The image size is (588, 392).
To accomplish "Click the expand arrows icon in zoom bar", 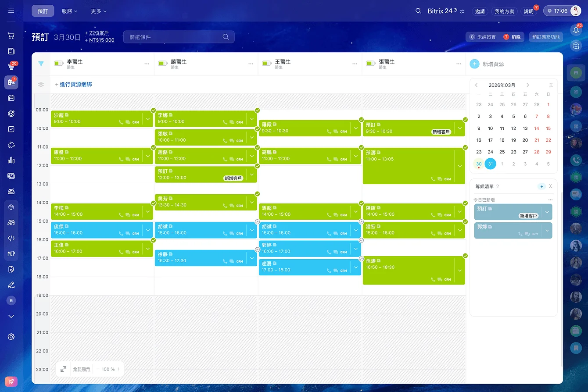I will click(63, 369).
